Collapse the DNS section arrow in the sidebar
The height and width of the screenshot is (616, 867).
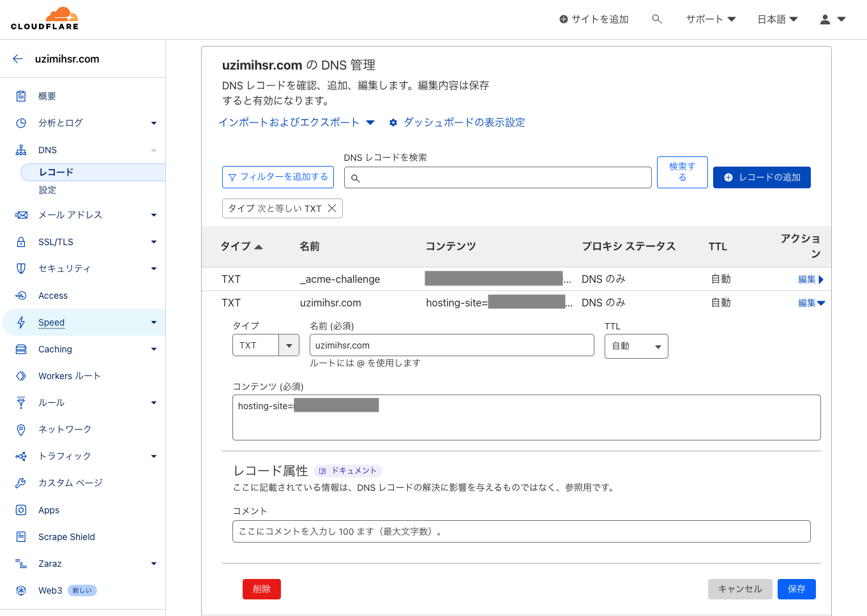[154, 150]
